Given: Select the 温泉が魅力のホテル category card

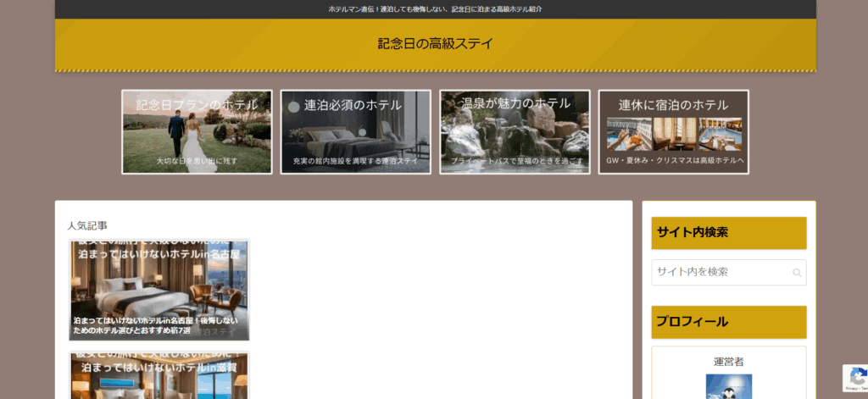Looking at the screenshot, I should pos(515,131).
